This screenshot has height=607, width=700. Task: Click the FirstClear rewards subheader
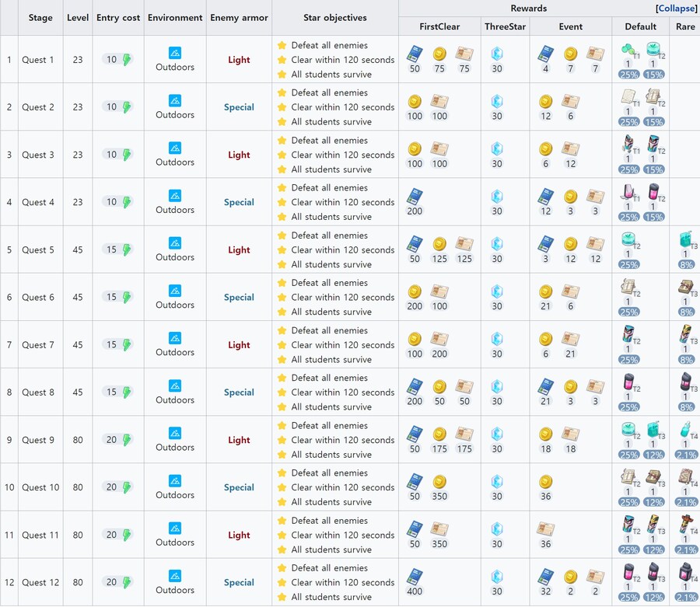point(439,26)
